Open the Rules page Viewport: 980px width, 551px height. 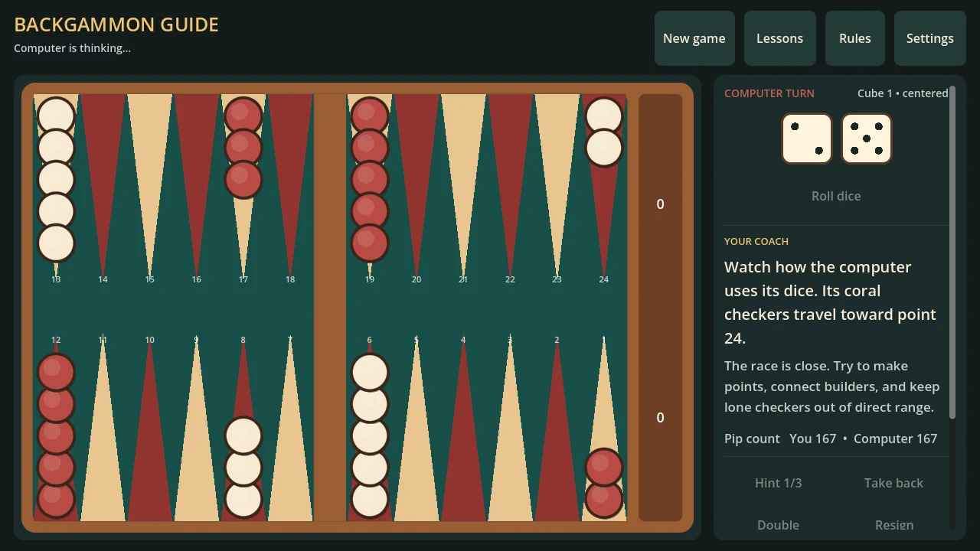coord(855,38)
